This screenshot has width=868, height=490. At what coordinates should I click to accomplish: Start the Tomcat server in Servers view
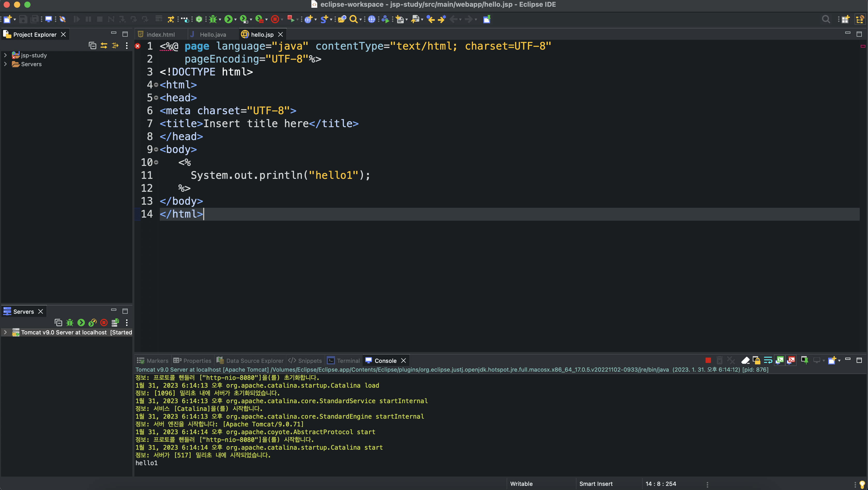(x=81, y=323)
